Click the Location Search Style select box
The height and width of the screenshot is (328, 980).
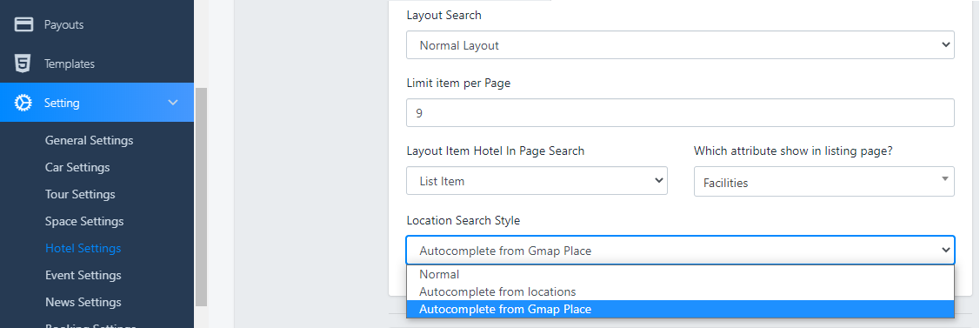click(680, 251)
